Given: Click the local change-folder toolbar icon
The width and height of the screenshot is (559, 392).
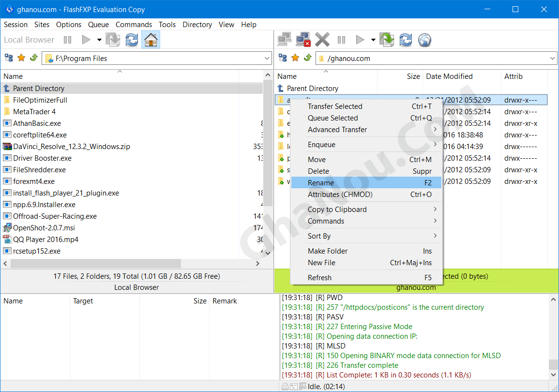Looking at the screenshot, I should (113, 40).
